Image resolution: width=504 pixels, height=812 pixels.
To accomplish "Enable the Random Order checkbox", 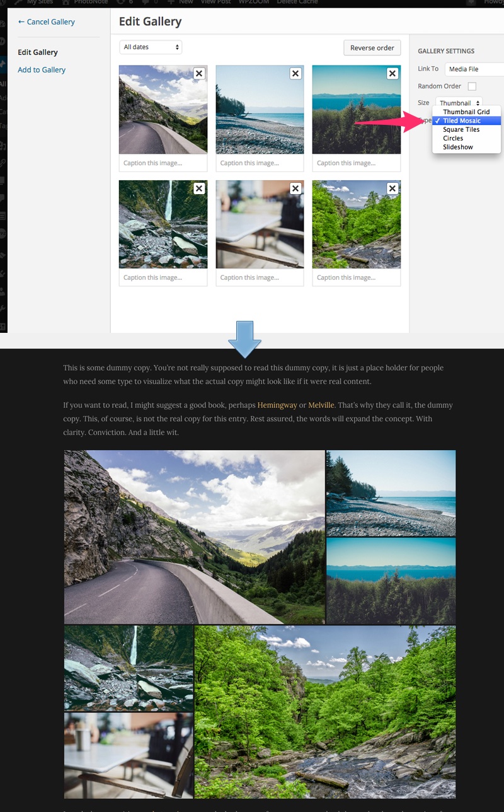I will (472, 86).
